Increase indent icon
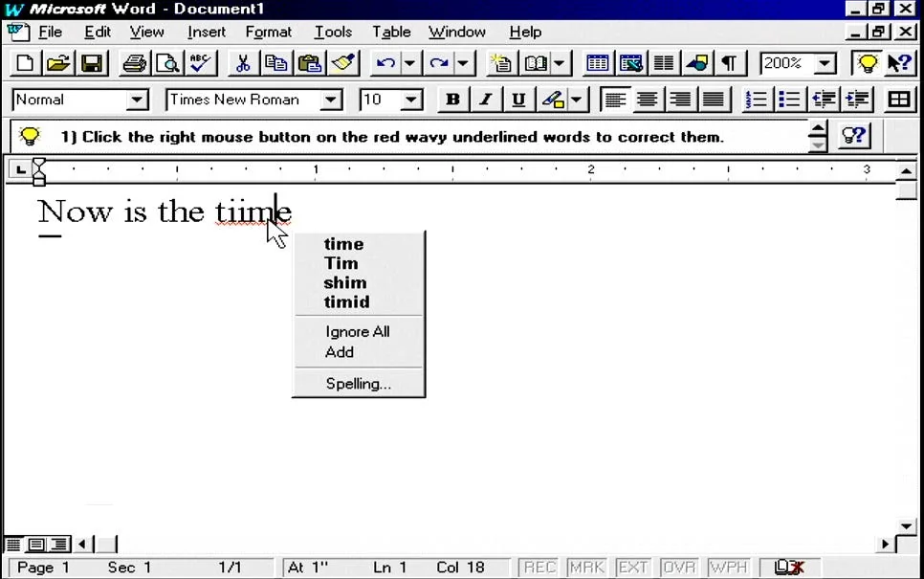 (857, 100)
